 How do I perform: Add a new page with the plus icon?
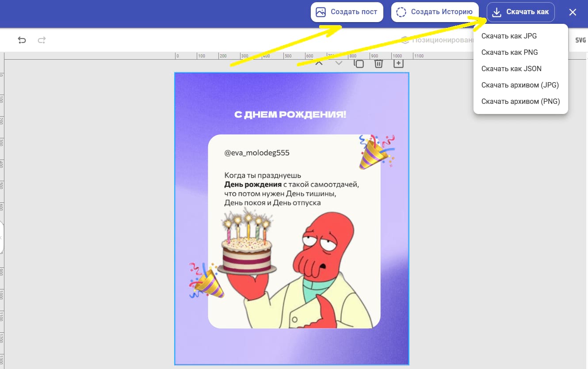pyautogui.click(x=398, y=63)
